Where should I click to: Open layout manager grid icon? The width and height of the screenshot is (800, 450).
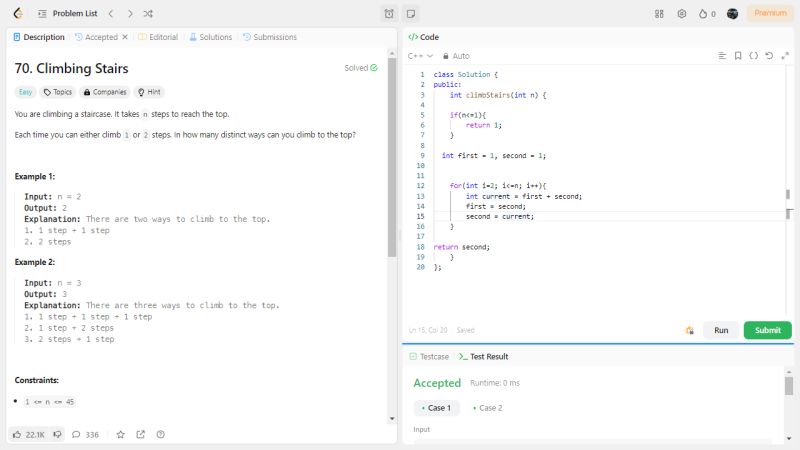pos(659,13)
